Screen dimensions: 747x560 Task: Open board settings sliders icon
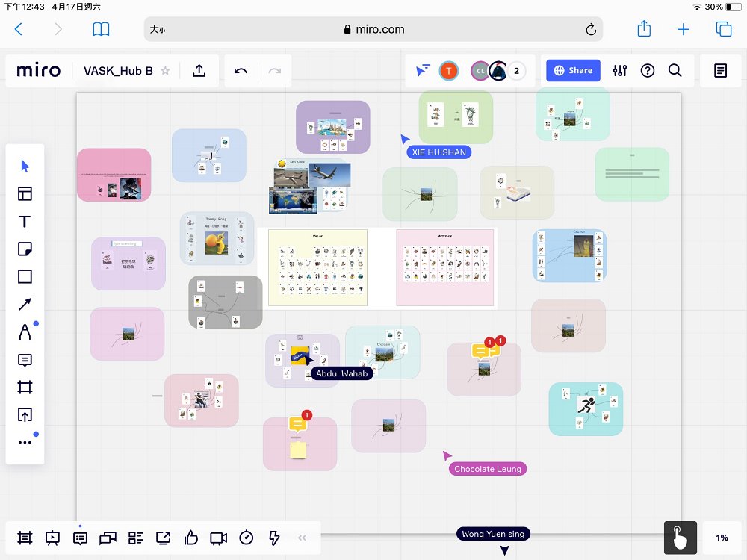point(620,70)
